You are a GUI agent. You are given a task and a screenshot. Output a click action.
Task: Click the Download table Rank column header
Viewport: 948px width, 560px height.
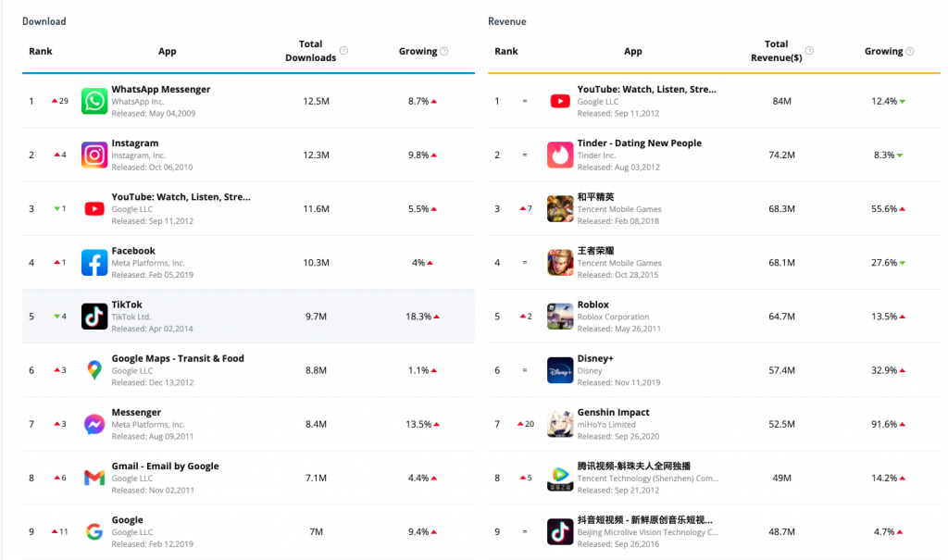point(40,52)
